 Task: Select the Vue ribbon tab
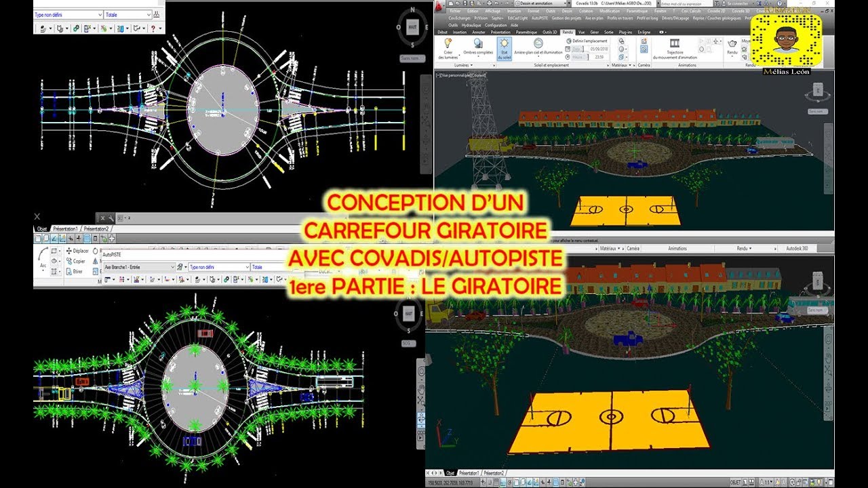pyautogui.click(x=582, y=32)
